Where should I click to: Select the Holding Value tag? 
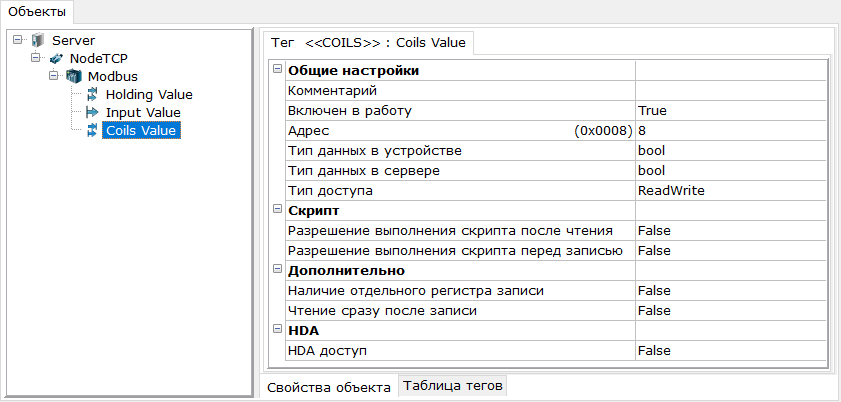click(x=149, y=95)
